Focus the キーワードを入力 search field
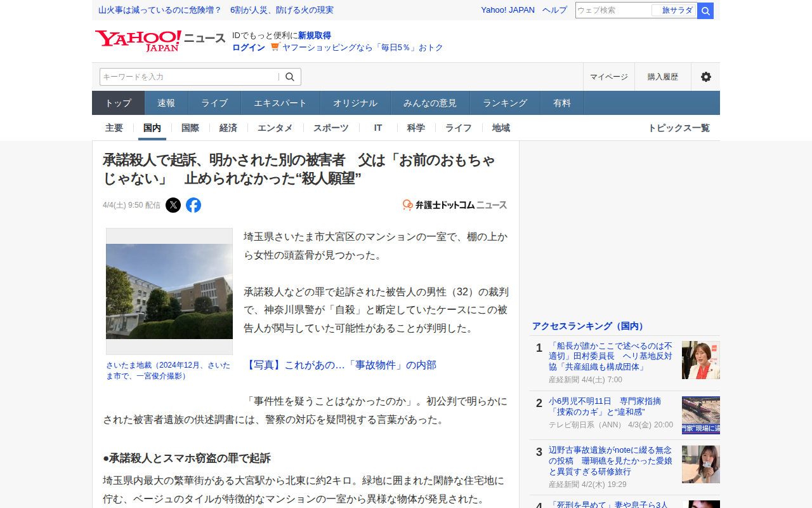This screenshot has height=508, width=812. [189, 77]
